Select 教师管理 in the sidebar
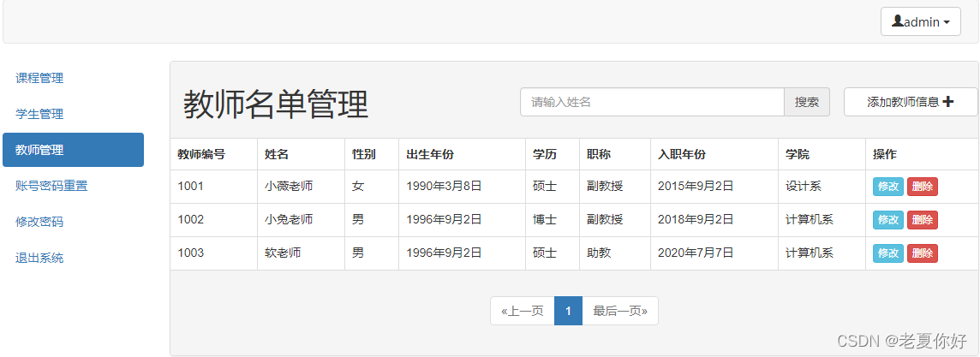 pos(73,150)
